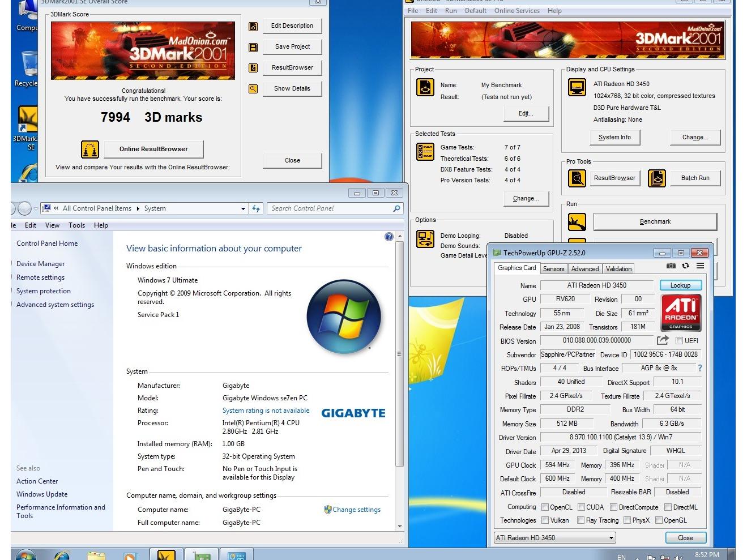Click the Benchmark button in 3DMark
Image resolution: width=747 pixels, height=560 pixels.
(x=655, y=222)
